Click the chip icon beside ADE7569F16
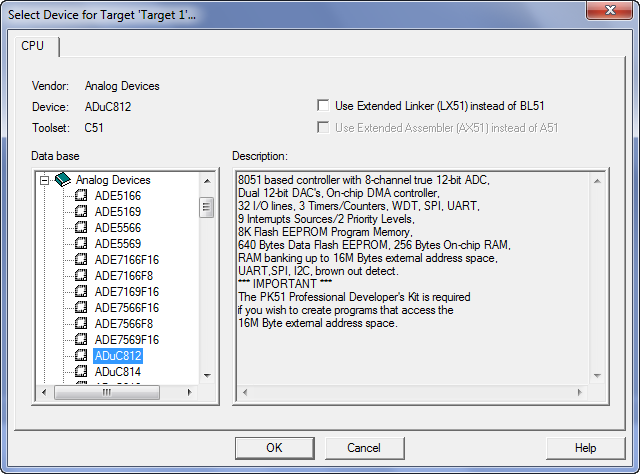 coord(81,339)
